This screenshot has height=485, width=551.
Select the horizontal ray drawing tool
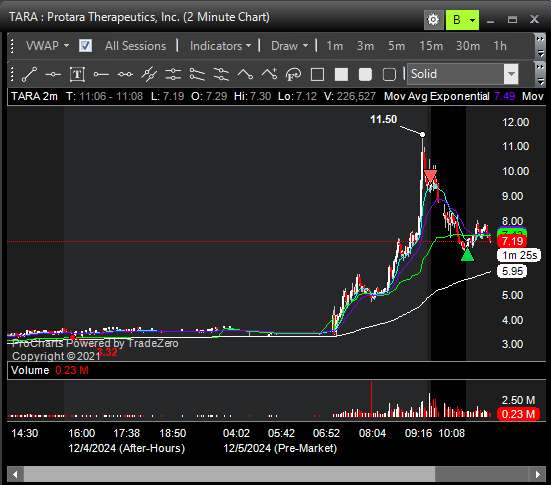point(101,74)
